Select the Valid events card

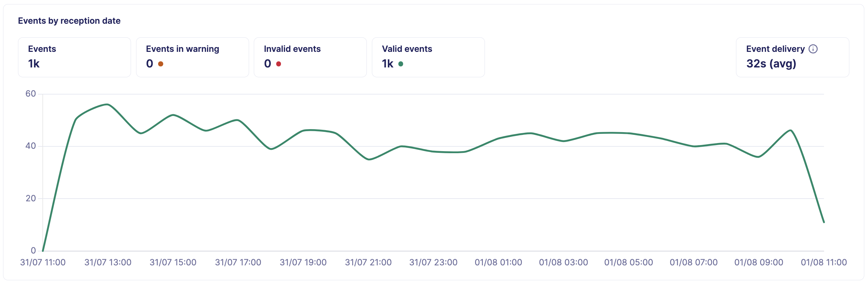point(428,57)
